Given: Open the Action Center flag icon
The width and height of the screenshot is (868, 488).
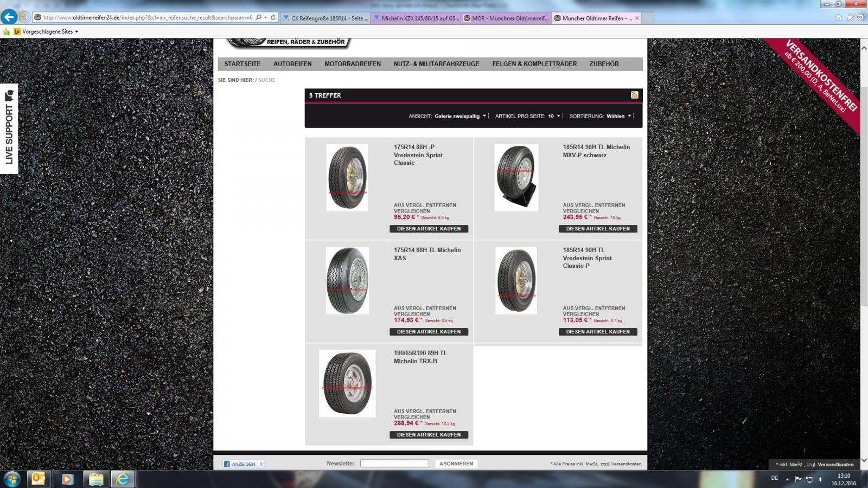Looking at the screenshot, I should [798, 479].
